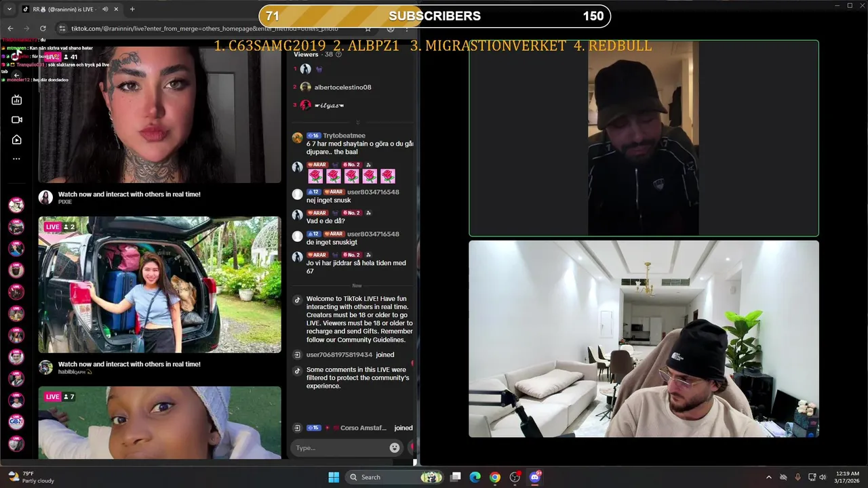868x488 pixels.
Task: Select top viewer albertocelestino08
Action: pyautogui.click(x=342, y=87)
